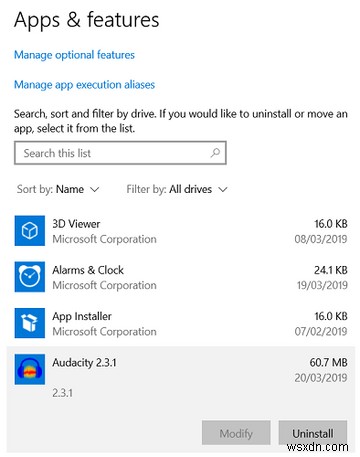Screen dimensions: 360x457
Task: Click the 16.0 KB size of 3D Viewer
Action: (x=331, y=224)
